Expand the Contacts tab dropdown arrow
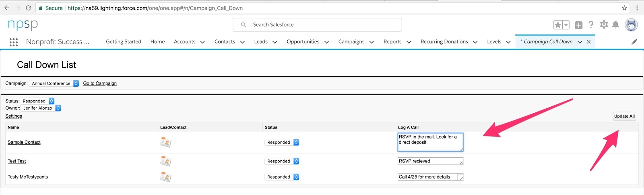 pos(242,42)
